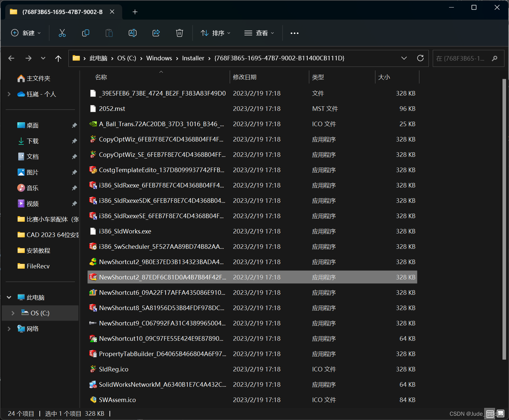
Task: Collapse the 此电脑 tree node
Action: [x=9, y=297]
